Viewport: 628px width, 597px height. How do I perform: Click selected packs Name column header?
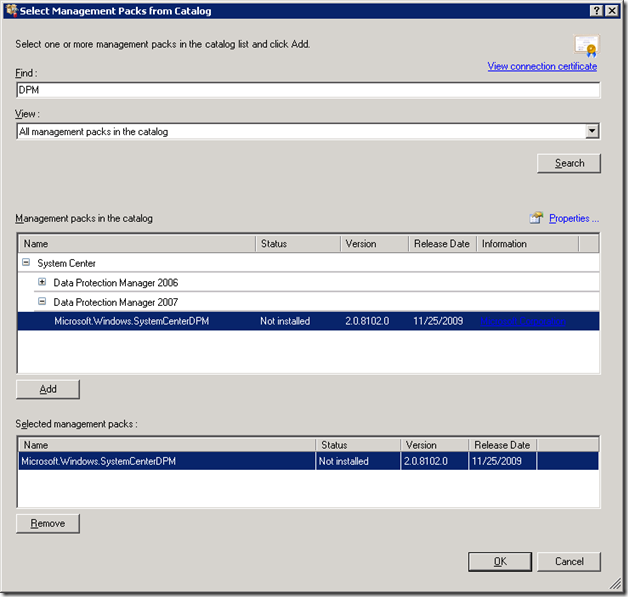click(167, 445)
